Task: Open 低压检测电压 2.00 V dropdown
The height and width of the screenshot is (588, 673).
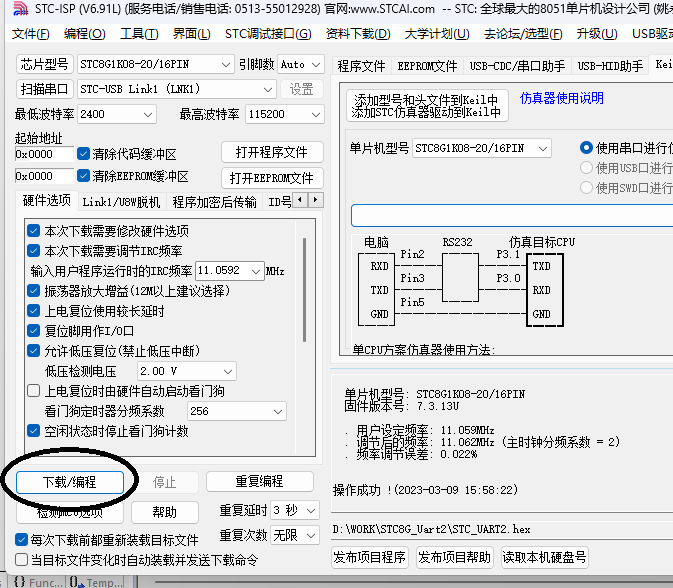Action: point(187,371)
